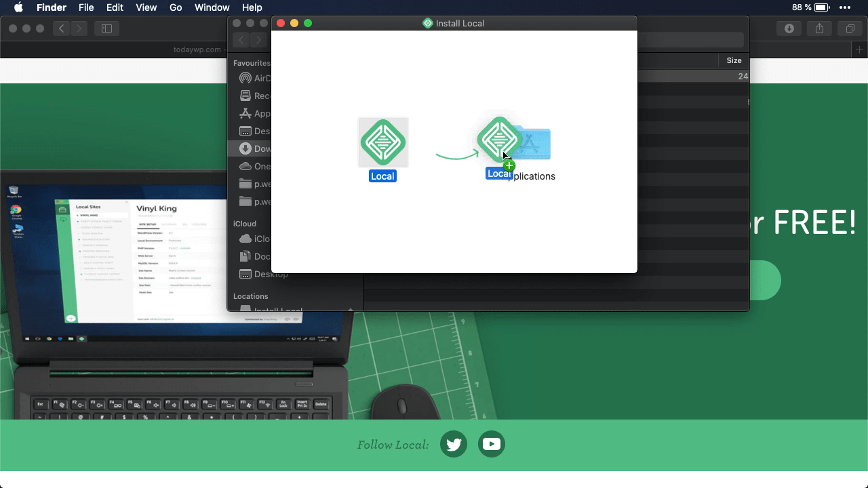868x488 pixels.
Task: Click the Applications folder icon in installer
Action: [532, 142]
